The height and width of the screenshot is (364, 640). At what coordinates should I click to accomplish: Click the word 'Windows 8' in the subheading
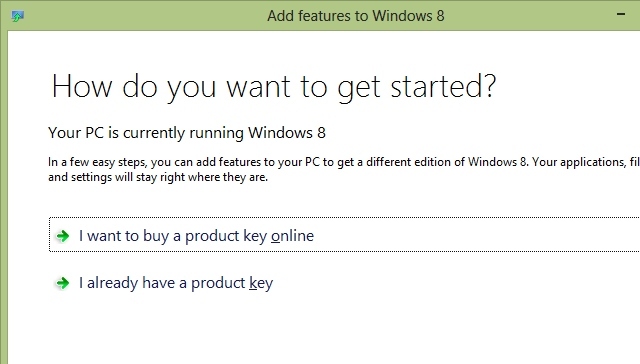click(x=287, y=133)
